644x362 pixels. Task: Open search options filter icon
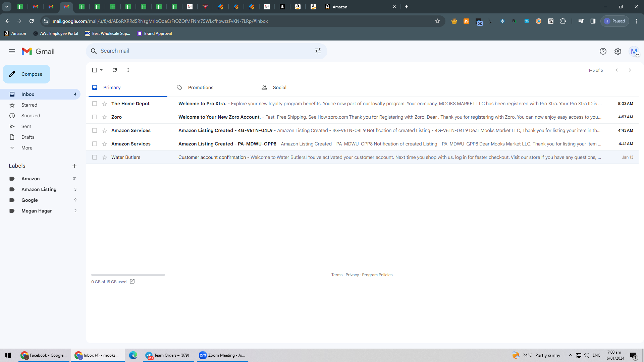pos(318,51)
